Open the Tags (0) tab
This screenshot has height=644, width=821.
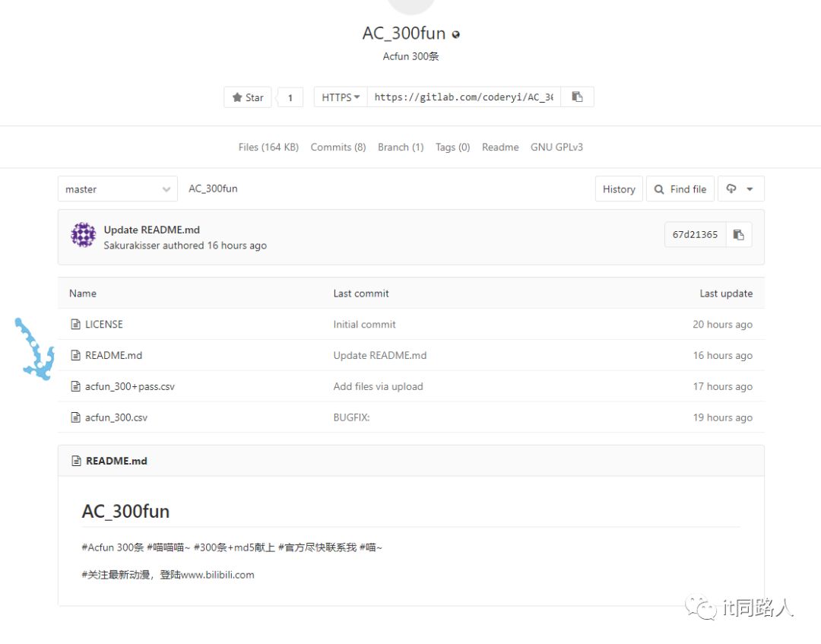pos(453,148)
